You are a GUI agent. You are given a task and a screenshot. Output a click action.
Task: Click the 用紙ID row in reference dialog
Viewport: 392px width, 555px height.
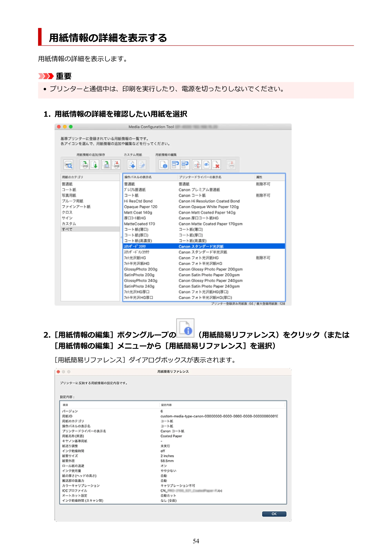pos(173,416)
